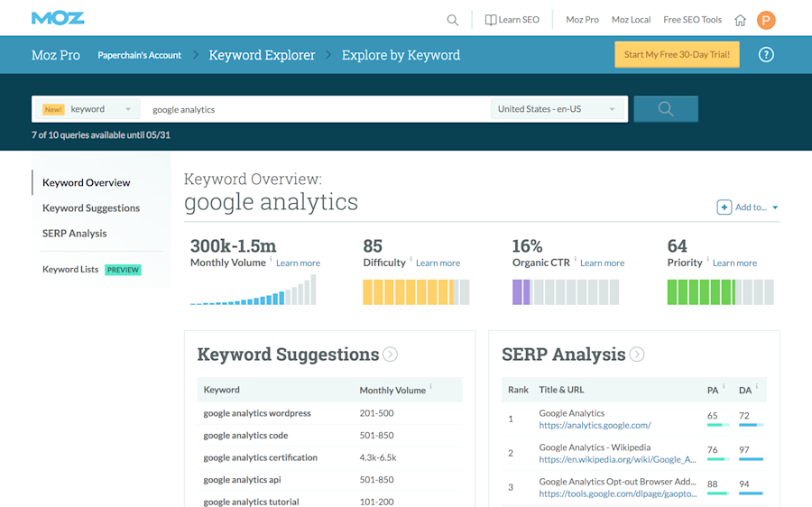This screenshot has height=507, width=812.
Task: Open Keyword Lists in sidebar
Action: [70, 270]
